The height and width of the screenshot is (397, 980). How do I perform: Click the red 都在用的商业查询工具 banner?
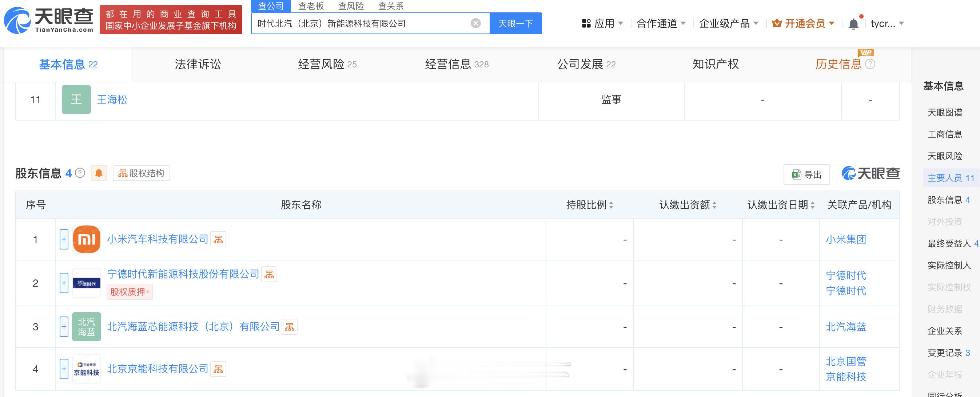pyautogui.click(x=171, y=20)
